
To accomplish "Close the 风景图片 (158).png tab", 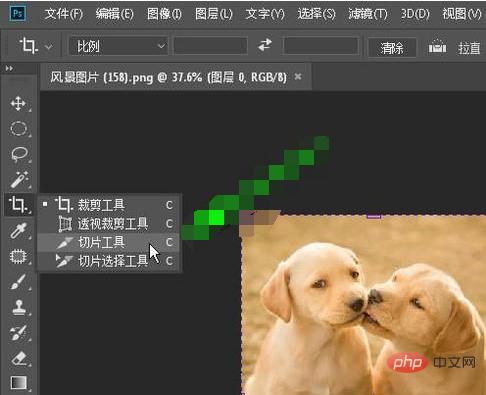I will point(298,77).
